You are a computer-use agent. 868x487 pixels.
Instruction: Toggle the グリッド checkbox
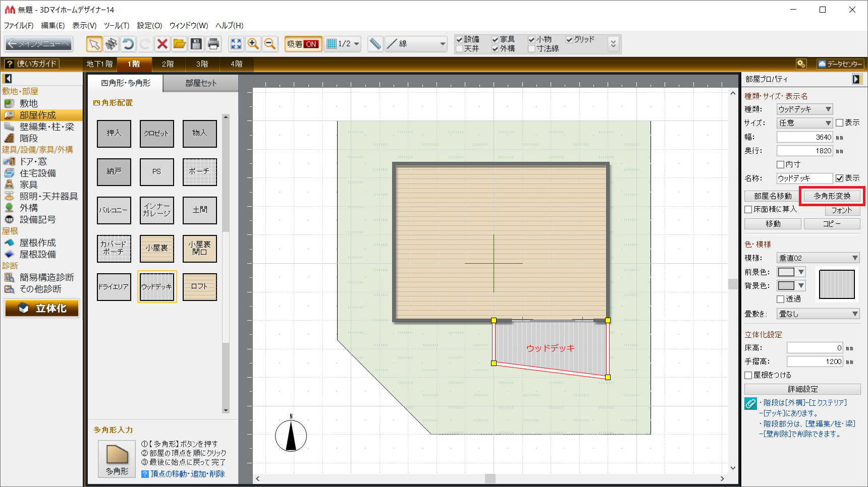[569, 39]
